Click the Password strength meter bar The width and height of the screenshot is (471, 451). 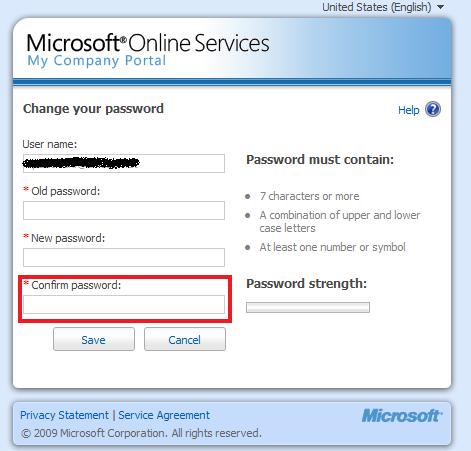308,307
